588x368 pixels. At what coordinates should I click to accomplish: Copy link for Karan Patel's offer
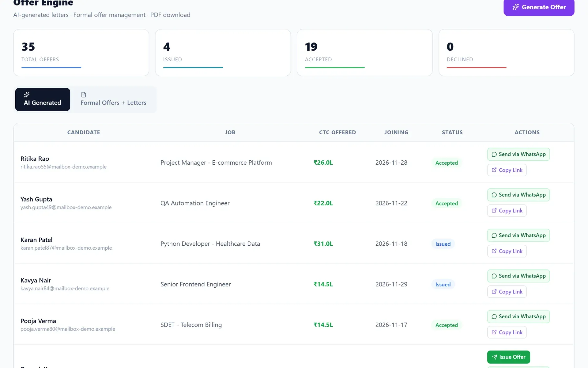[507, 251]
